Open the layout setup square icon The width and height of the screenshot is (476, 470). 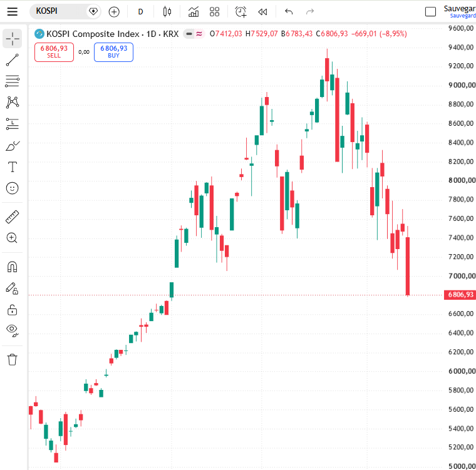pyautogui.click(x=430, y=12)
